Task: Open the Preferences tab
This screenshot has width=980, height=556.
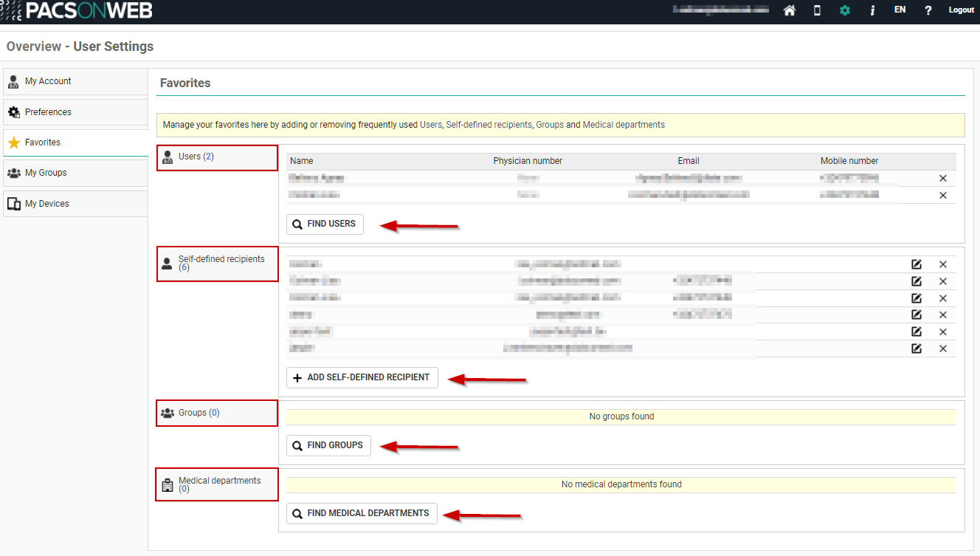Action: click(75, 112)
